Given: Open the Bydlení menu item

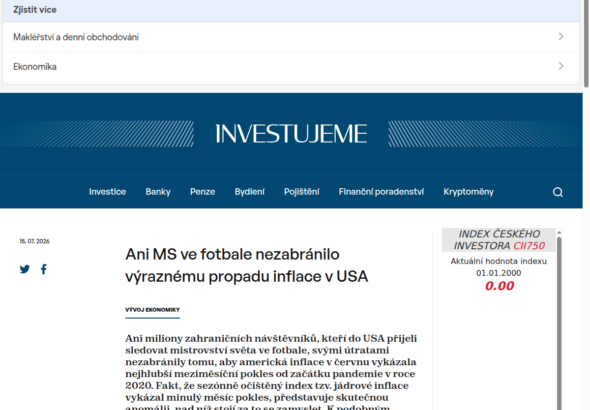Looking at the screenshot, I should tap(249, 192).
